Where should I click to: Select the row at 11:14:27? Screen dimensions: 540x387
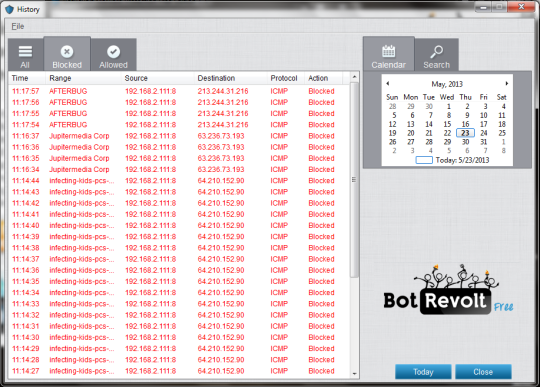(x=179, y=371)
